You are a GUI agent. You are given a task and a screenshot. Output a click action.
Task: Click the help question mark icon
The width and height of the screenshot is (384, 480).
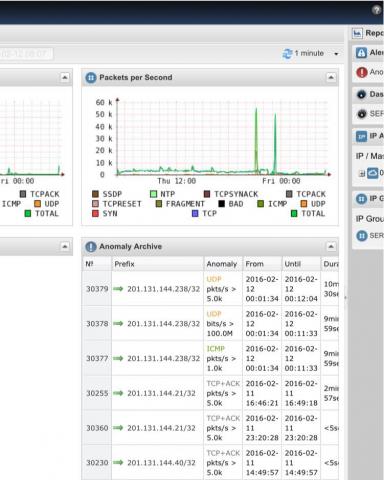(377, 10)
